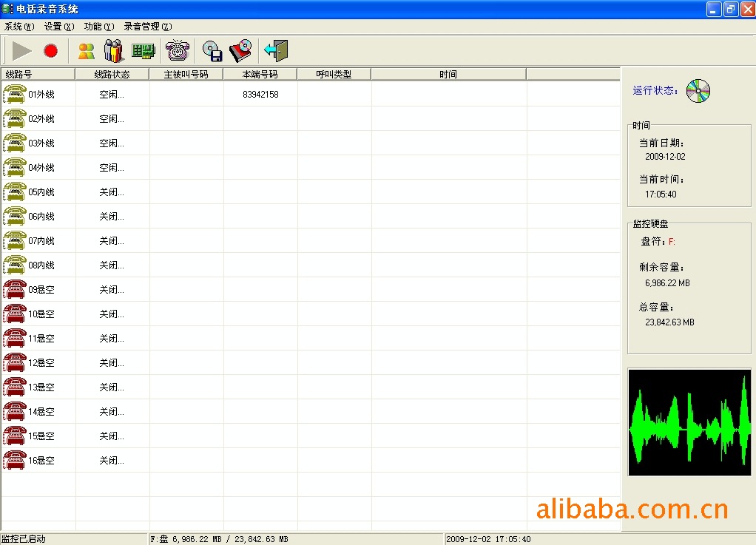Click the pink telephone toolbar icon

(178, 51)
